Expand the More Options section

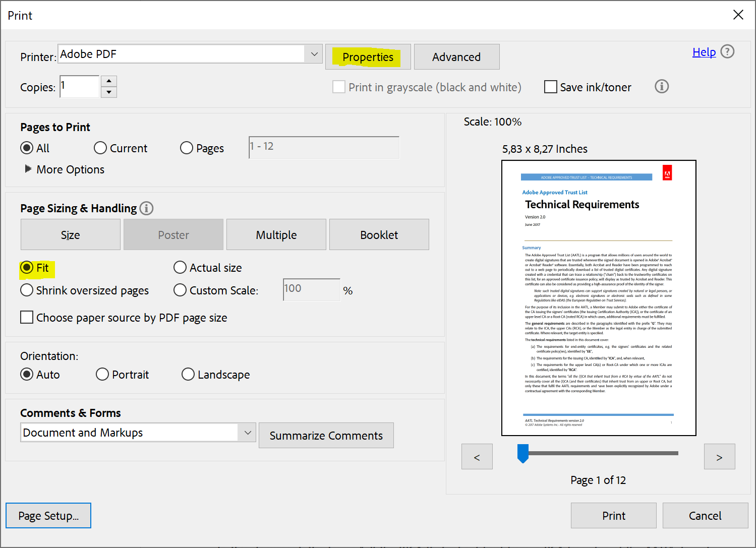click(70, 169)
